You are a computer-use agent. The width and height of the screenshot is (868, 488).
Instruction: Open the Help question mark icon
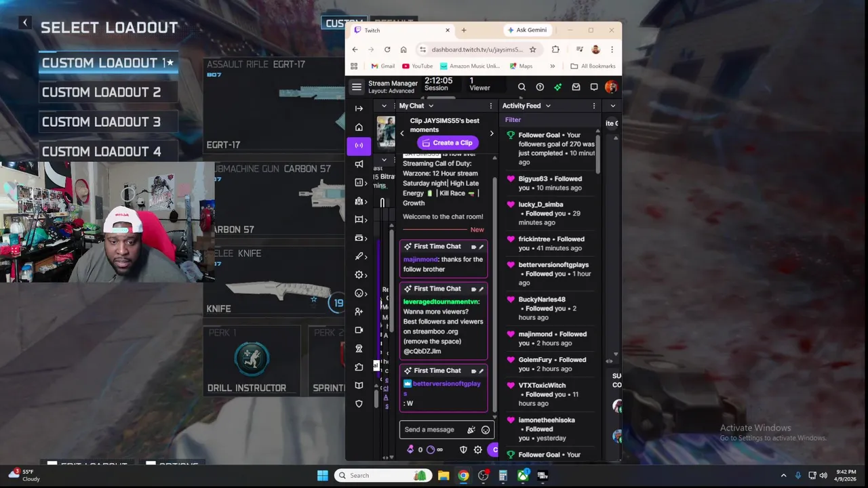540,87
